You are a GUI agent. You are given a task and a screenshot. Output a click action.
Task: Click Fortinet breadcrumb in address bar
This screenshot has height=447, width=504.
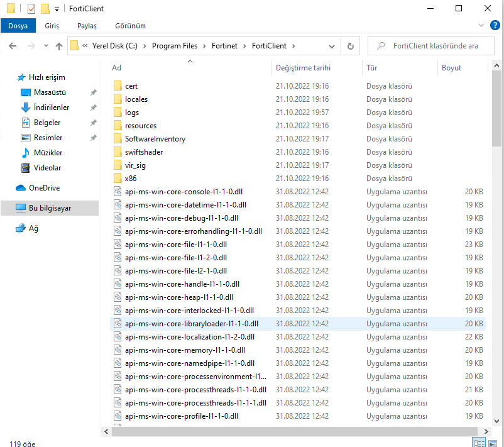tap(225, 46)
